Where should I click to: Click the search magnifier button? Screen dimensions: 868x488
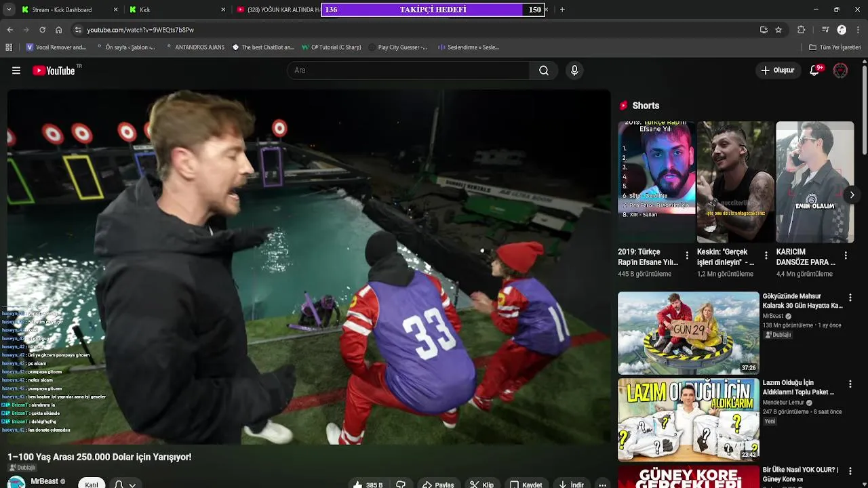click(x=544, y=70)
